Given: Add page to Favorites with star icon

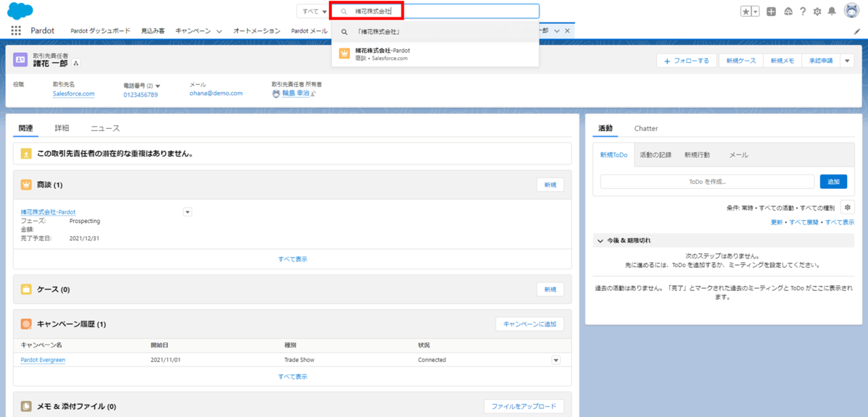Looking at the screenshot, I should coord(746,12).
